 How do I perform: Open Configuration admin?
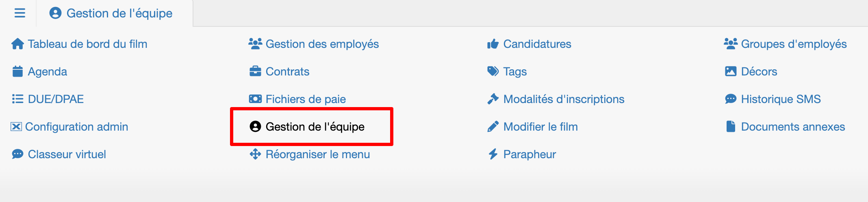coord(69,127)
